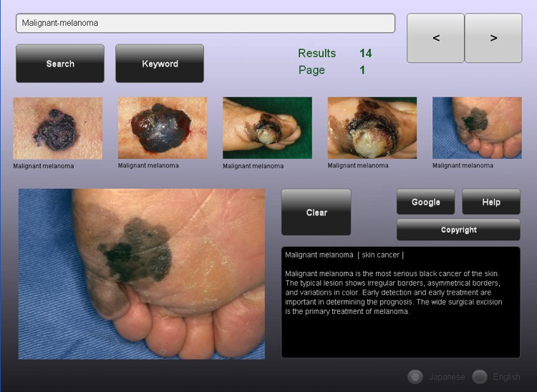This screenshot has height=392, width=537.
Task: Go to next page with > button
Action: (493, 38)
